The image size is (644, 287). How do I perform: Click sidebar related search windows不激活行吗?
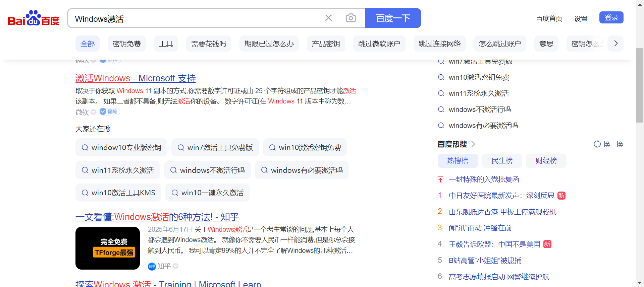[480, 110]
